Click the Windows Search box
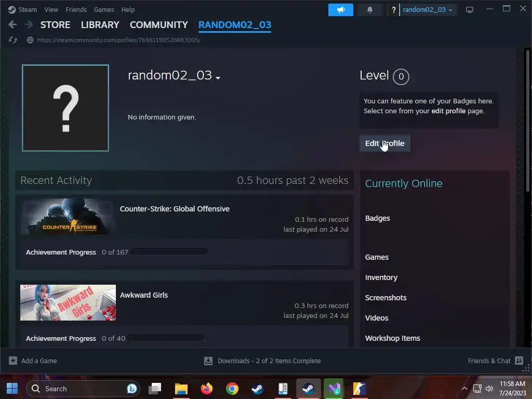 tap(83, 389)
